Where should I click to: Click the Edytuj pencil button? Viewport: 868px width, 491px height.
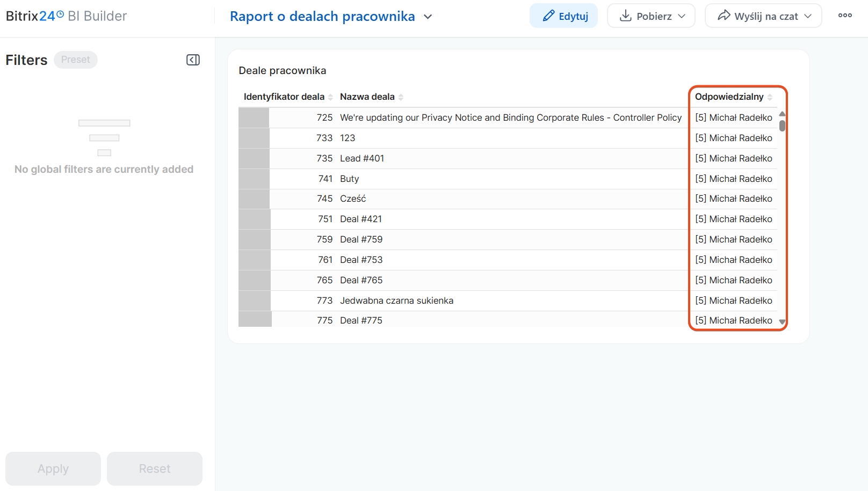(x=563, y=16)
